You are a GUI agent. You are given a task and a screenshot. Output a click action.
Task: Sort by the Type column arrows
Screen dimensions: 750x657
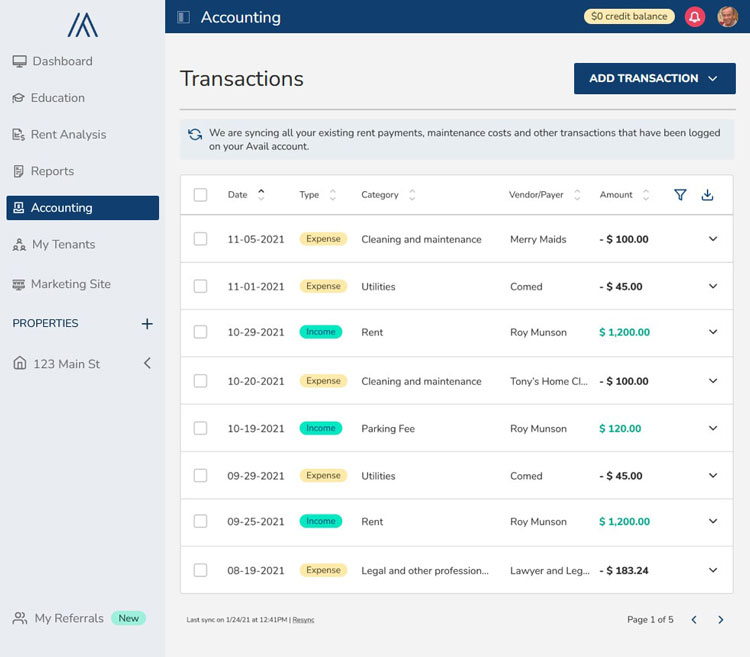(333, 195)
